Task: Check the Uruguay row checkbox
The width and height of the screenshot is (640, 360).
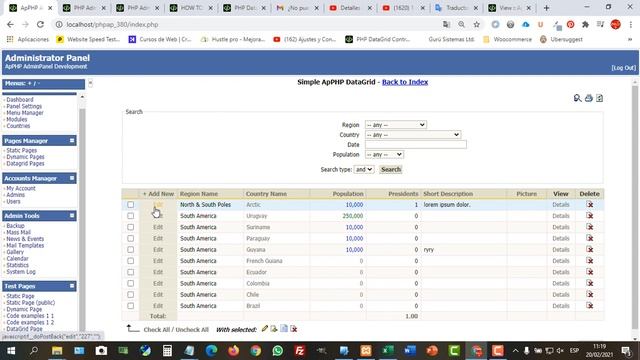Action: click(130, 216)
